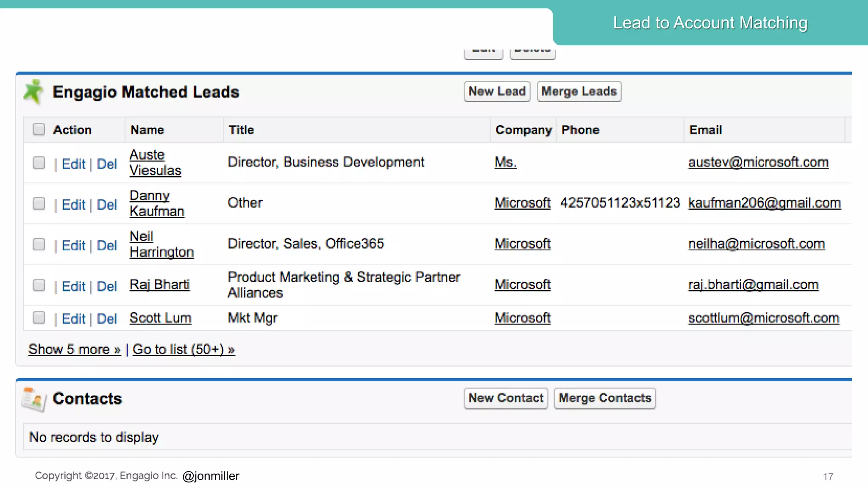Click the No records to display message
The image size is (868, 488).
click(94, 437)
